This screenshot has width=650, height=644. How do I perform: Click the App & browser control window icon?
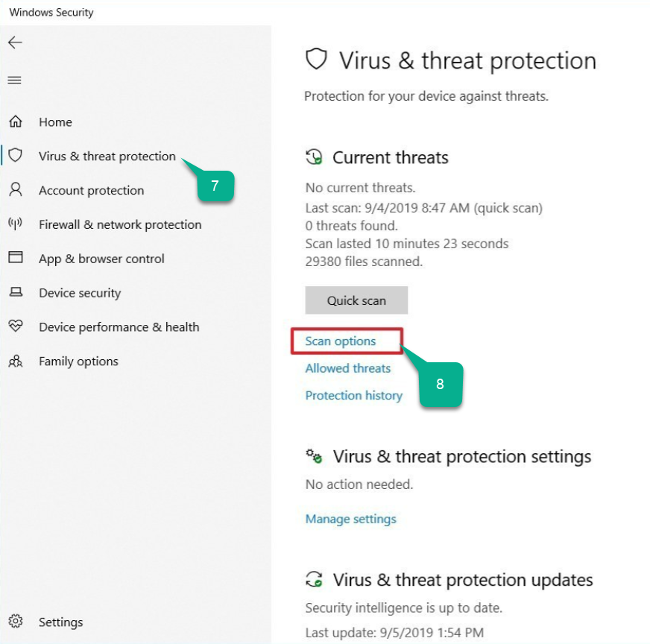click(x=16, y=257)
